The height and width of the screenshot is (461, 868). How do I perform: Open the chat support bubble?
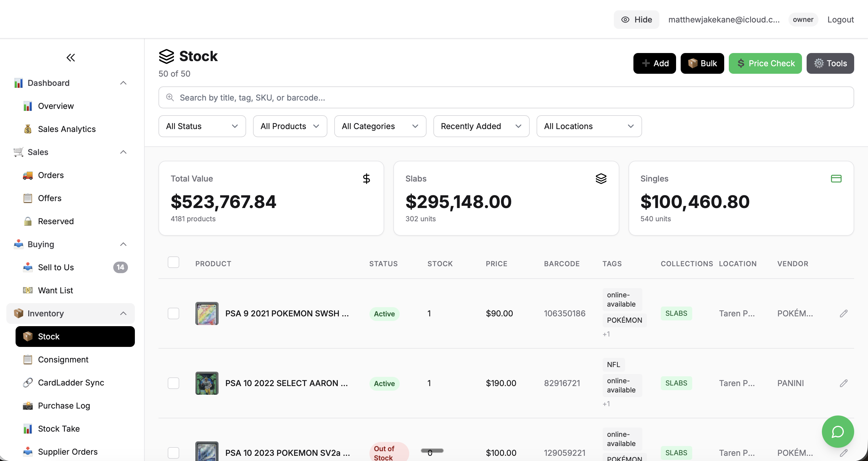coord(837,432)
